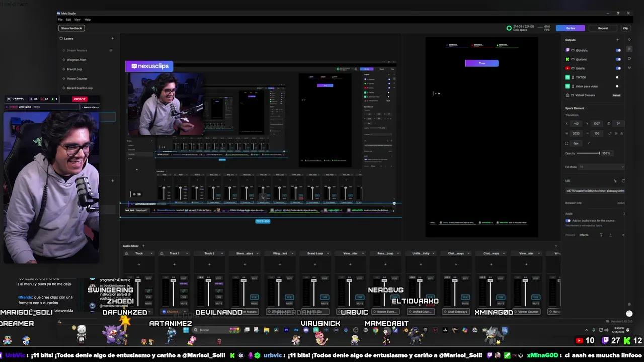Disable the YouTube UrbVic output toggle
Viewport: 644px width, 362px height.
pos(618,68)
